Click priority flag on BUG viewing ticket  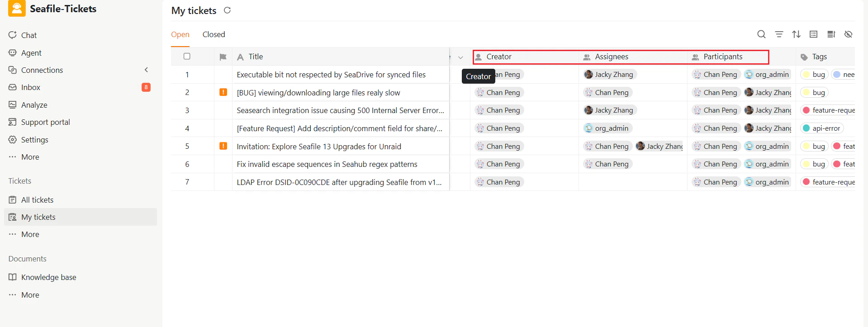[223, 92]
